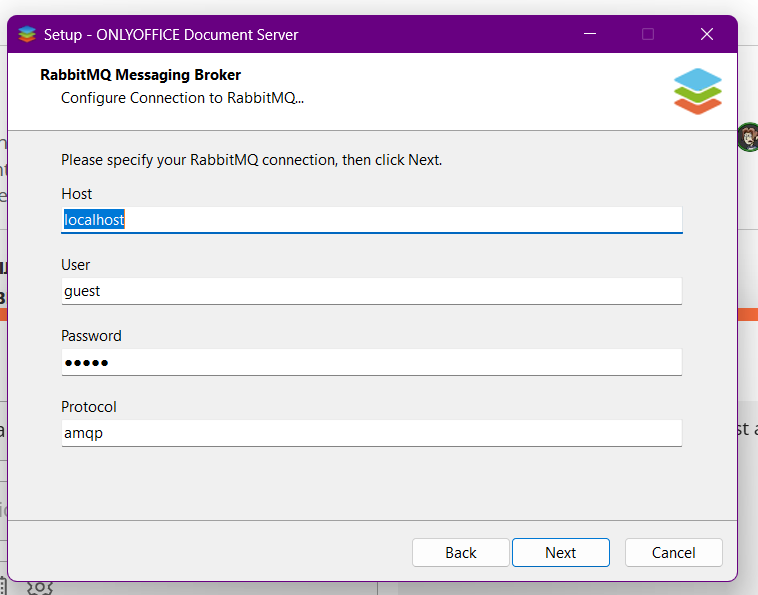Click into the User field with guest
This screenshot has height=595, width=758.
[371, 291]
